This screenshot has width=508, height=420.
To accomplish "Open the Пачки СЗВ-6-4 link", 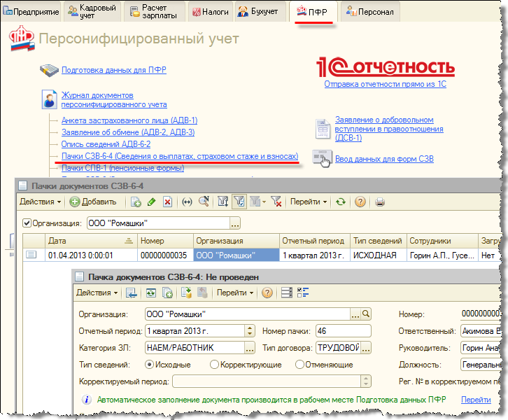I will (x=180, y=156).
